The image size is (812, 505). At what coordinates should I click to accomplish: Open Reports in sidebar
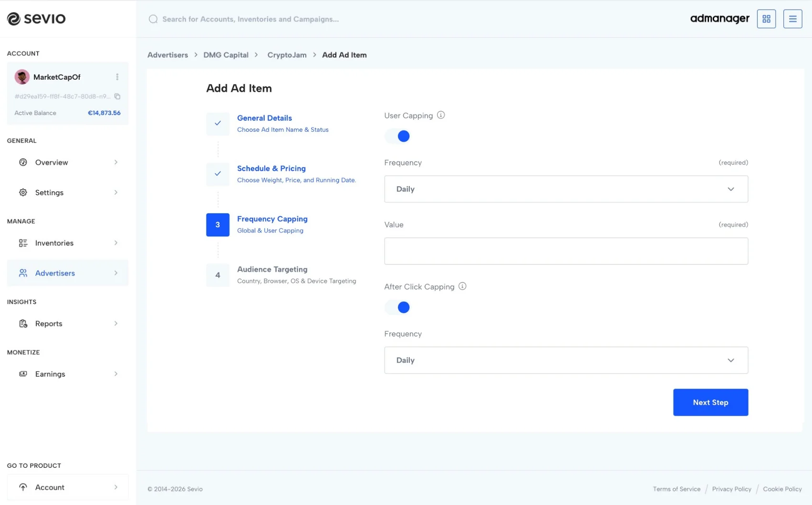click(68, 324)
